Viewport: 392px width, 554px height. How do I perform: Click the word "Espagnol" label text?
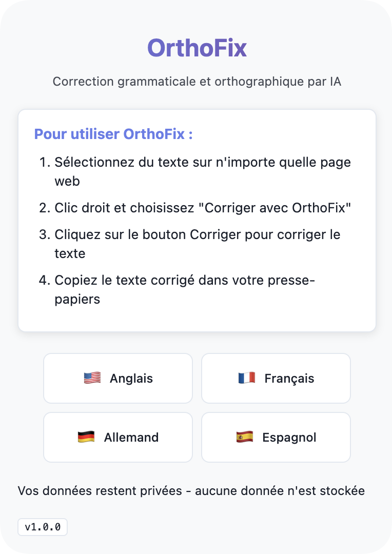pos(289,438)
